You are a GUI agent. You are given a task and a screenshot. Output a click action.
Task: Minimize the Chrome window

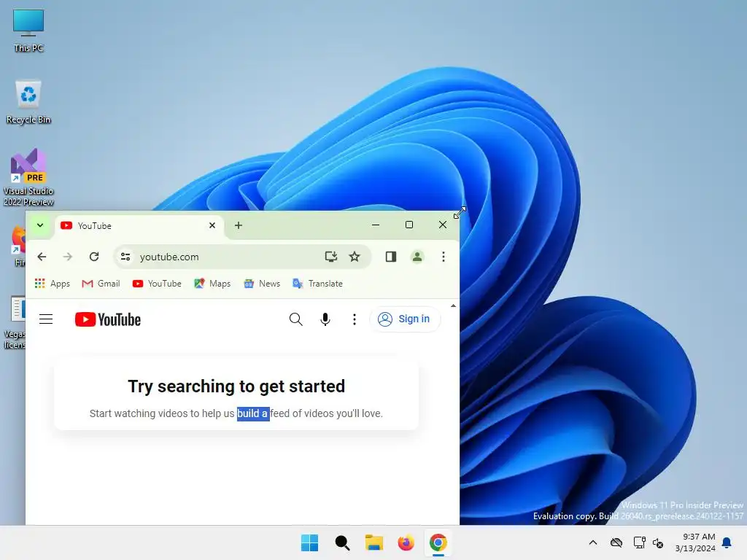376,225
